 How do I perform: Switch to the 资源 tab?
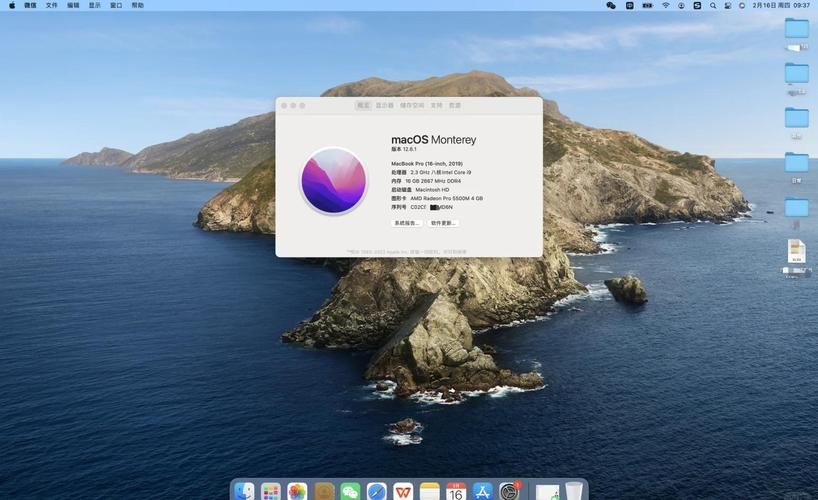pyautogui.click(x=455, y=105)
